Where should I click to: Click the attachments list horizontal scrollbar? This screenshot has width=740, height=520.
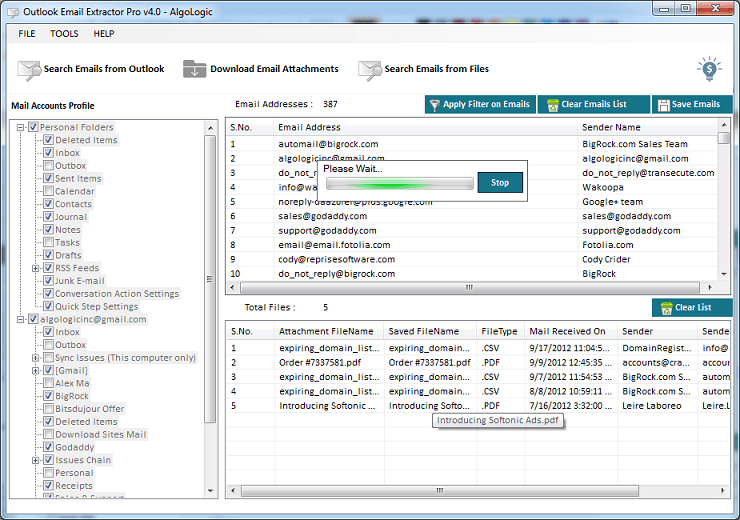(440, 491)
